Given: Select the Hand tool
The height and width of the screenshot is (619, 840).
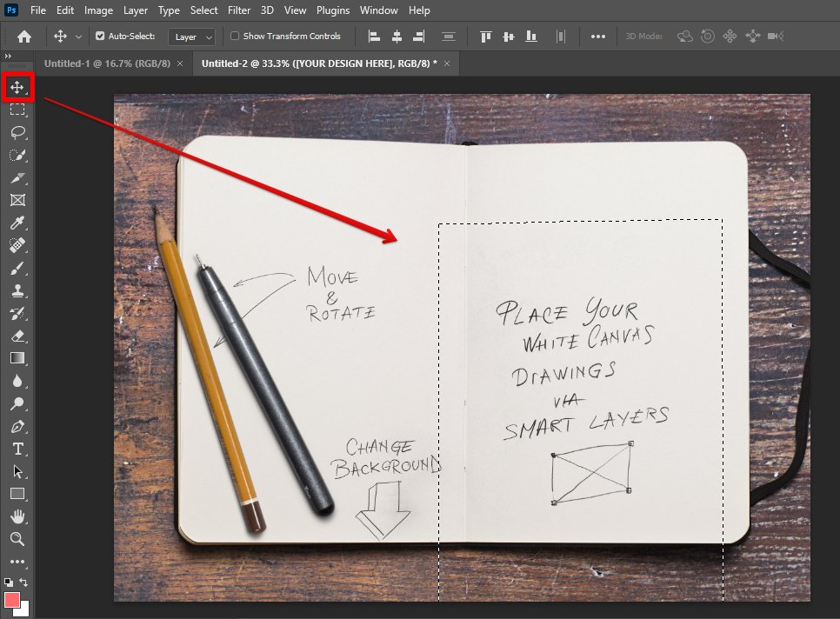Looking at the screenshot, I should click(17, 516).
